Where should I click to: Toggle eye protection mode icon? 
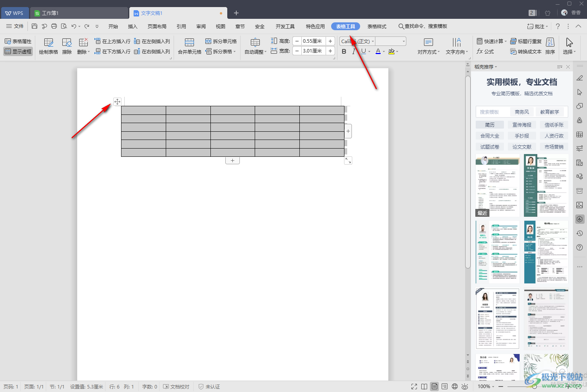(465, 387)
